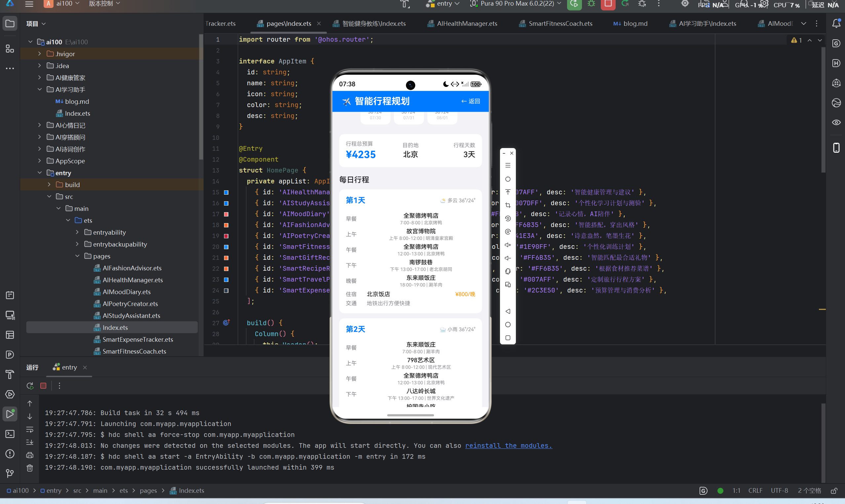Viewport: 845px width, 504px height.
Task: Open the emulator toolbar hamburger menu
Action: (x=508, y=165)
